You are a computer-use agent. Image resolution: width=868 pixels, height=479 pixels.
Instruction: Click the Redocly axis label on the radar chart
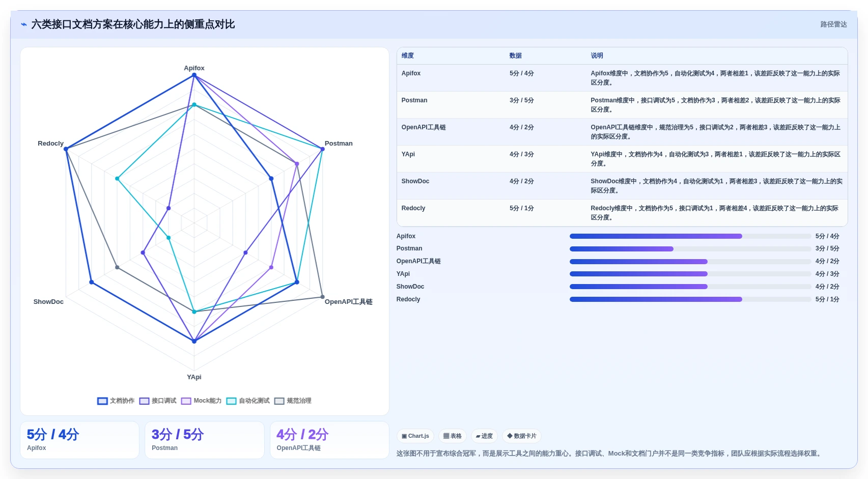point(50,144)
